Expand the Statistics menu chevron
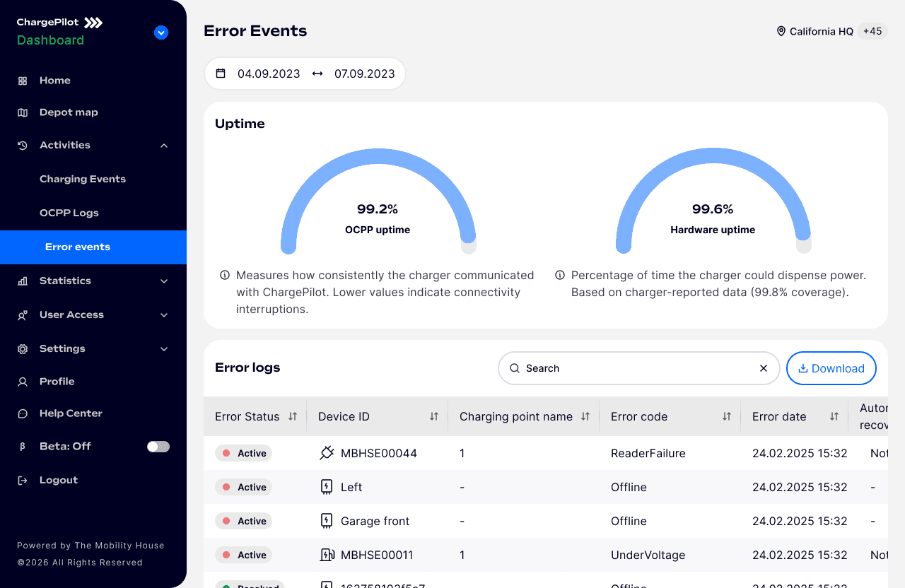Image resolution: width=905 pixels, height=588 pixels. (x=164, y=281)
